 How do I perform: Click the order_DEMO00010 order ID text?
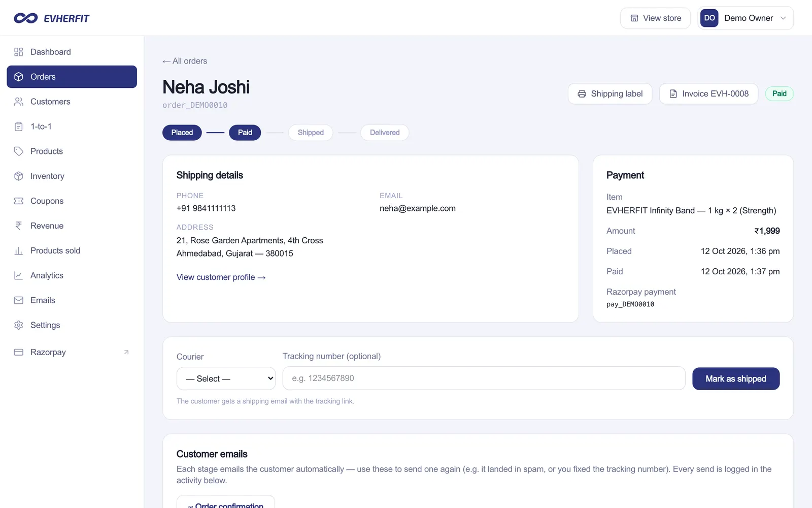pyautogui.click(x=195, y=105)
